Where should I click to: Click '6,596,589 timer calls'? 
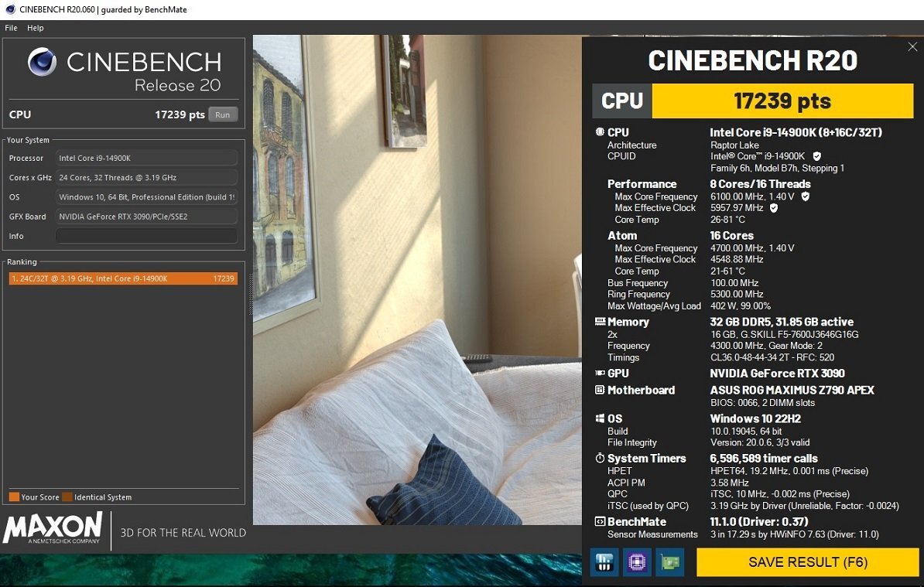pyautogui.click(x=764, y=459)
